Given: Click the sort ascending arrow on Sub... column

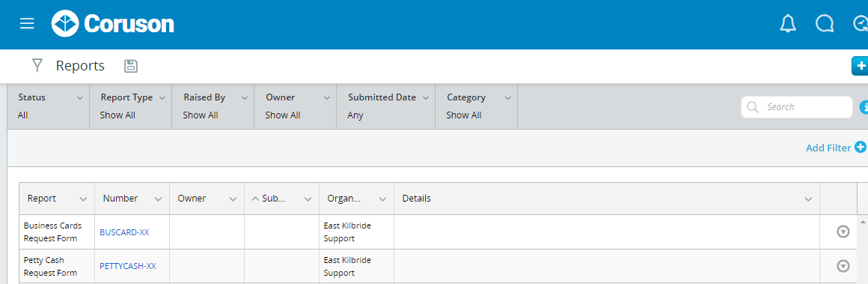Looking at the screenshot, I should click(x=255, y=199).
